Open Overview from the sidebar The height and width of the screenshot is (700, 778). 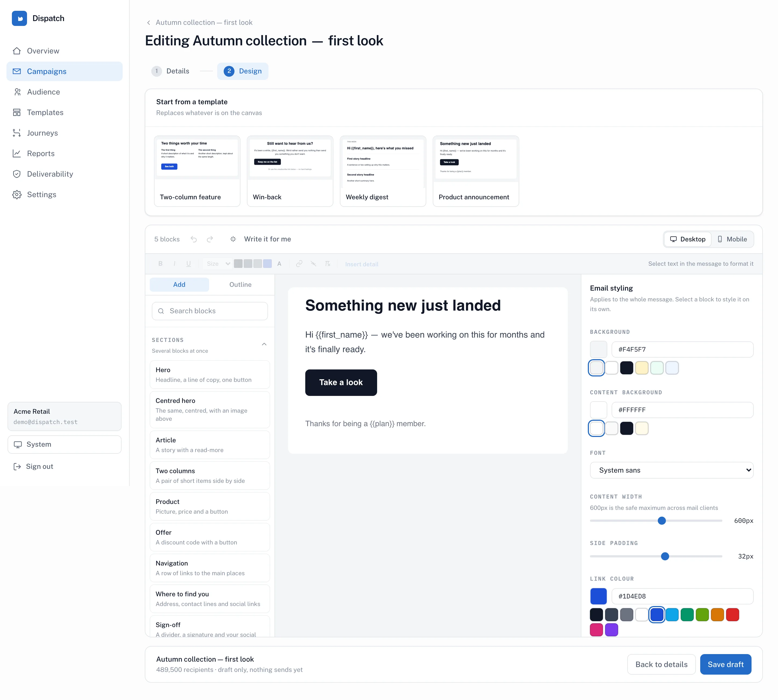64,51
